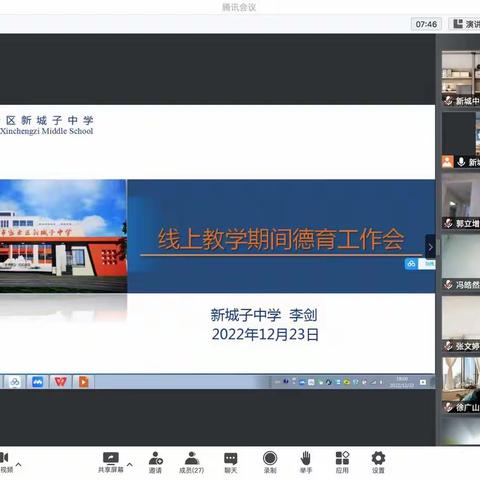Raise hand with the 举手 button

tap(306, 462)
